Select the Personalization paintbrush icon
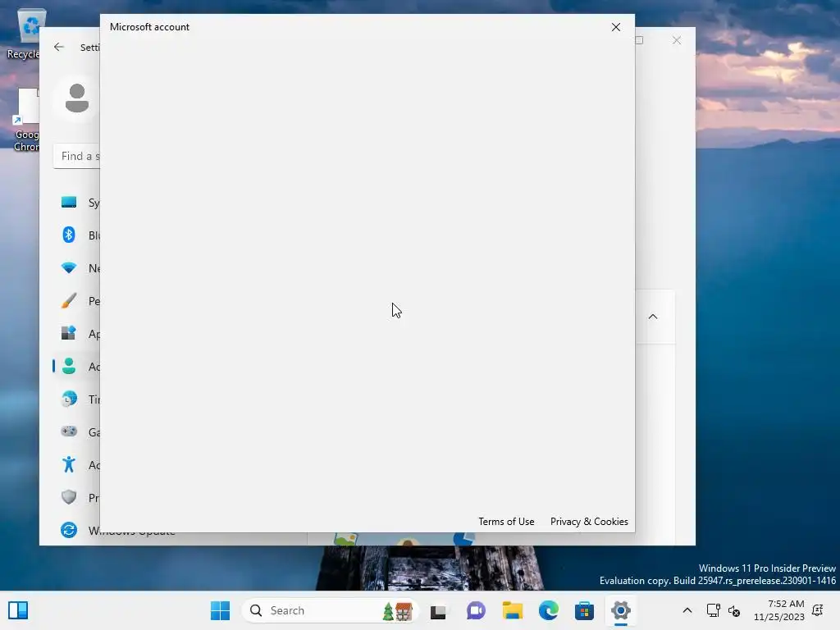This screenshot has height=630, width=840. coord(69,300)
